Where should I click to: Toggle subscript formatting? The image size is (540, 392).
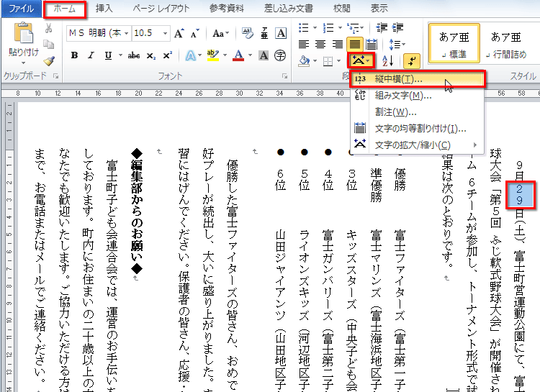pyautogui.click(x=151, y=55)
